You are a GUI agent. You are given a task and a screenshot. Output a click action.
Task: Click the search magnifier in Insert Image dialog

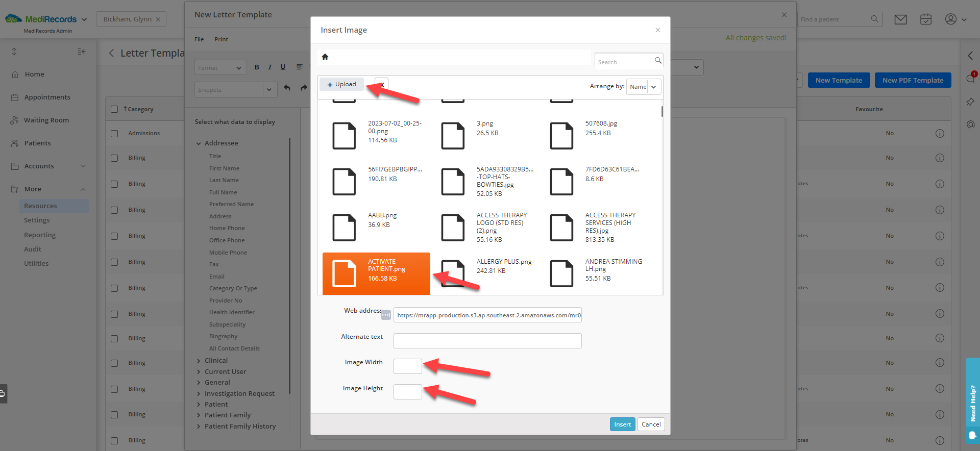[x=658, y=61]
